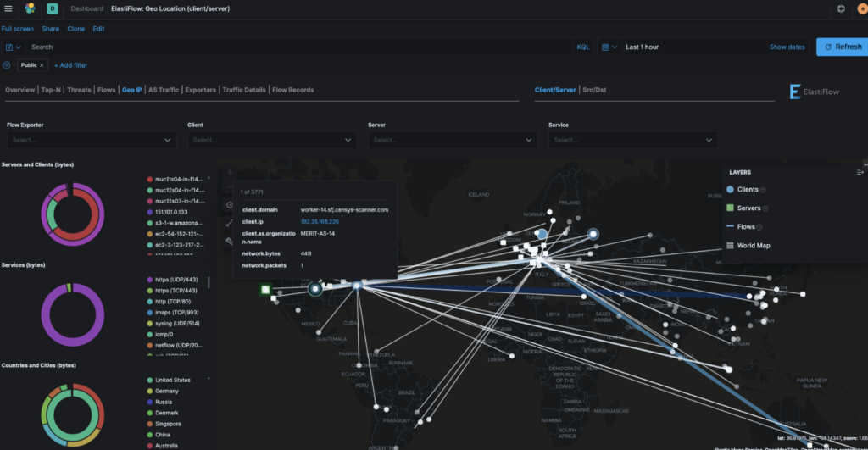Screen dimensions: 868x450
Task: Click the 151.101.0.133 purple color swatch
Action: tap(149, 212)
